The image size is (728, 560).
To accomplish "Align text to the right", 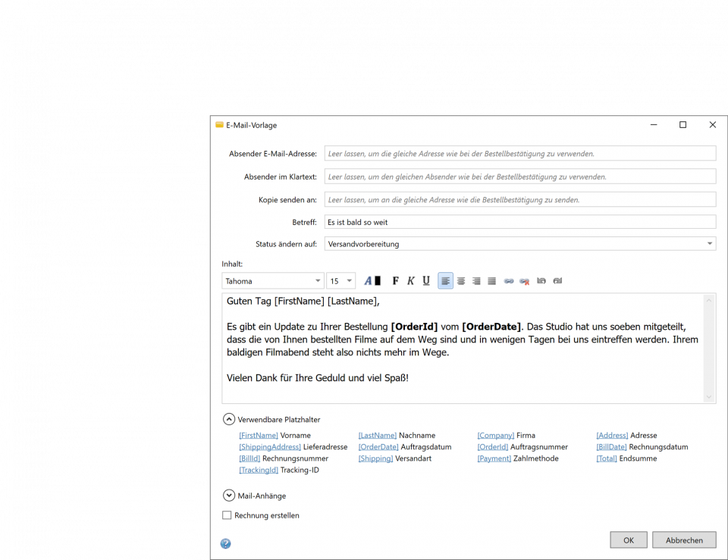I will click(x=476, y=281).
